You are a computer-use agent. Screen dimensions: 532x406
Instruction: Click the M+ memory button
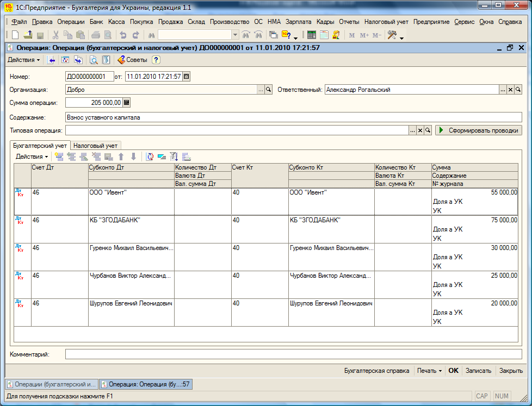point(364,35)
